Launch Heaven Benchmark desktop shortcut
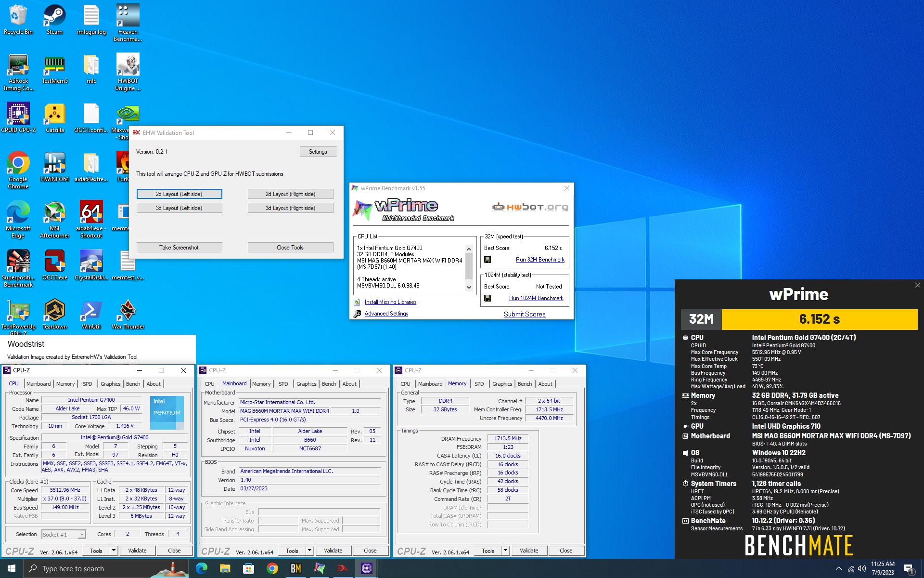 (x=128, y=23)
